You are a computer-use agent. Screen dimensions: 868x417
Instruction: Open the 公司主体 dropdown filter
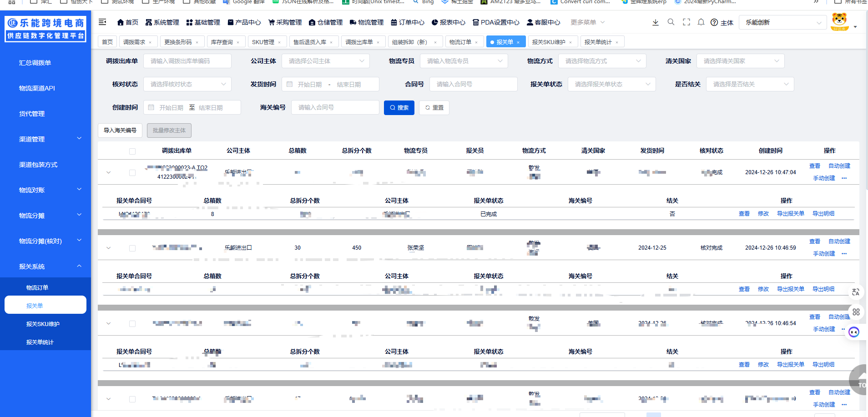(x=326, y=60)
